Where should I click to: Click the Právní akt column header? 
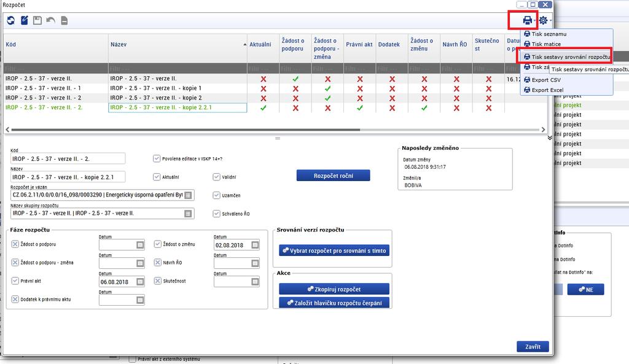click(359, 44)
